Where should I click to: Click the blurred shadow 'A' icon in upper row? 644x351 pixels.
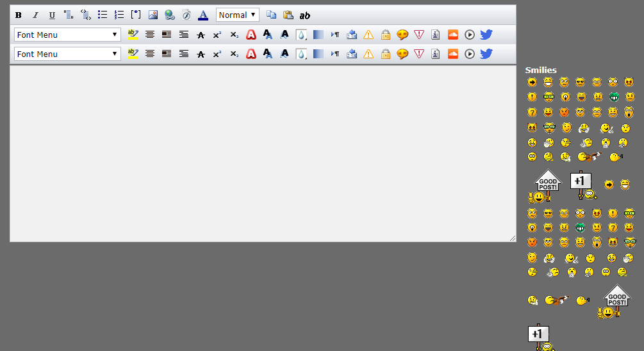pos(285,35)
